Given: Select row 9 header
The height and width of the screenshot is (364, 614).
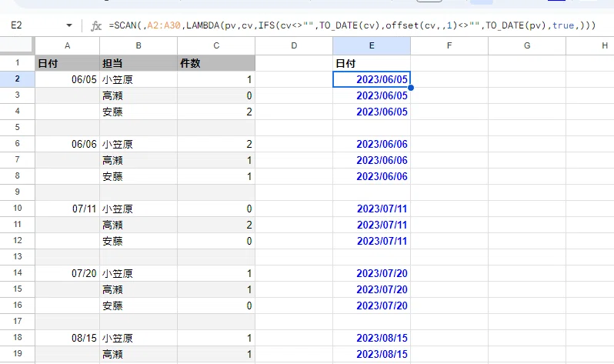Looking at the screenshot, I should pos(17,192).
